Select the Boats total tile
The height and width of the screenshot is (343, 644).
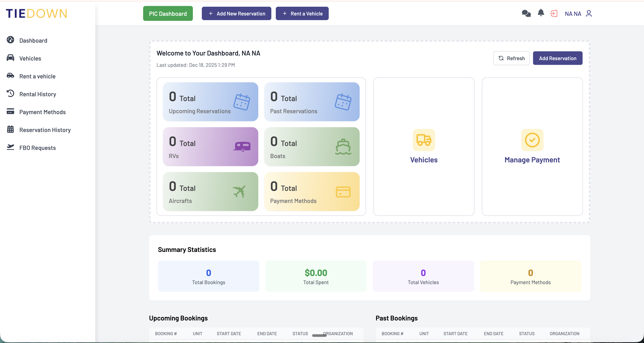[312, 147]
